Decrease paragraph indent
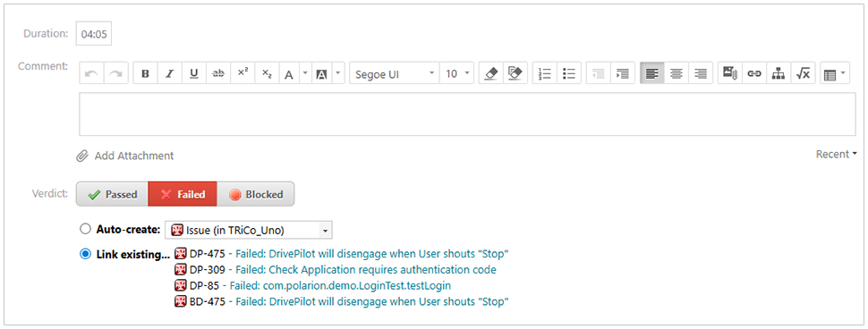 tap(599, 73)
